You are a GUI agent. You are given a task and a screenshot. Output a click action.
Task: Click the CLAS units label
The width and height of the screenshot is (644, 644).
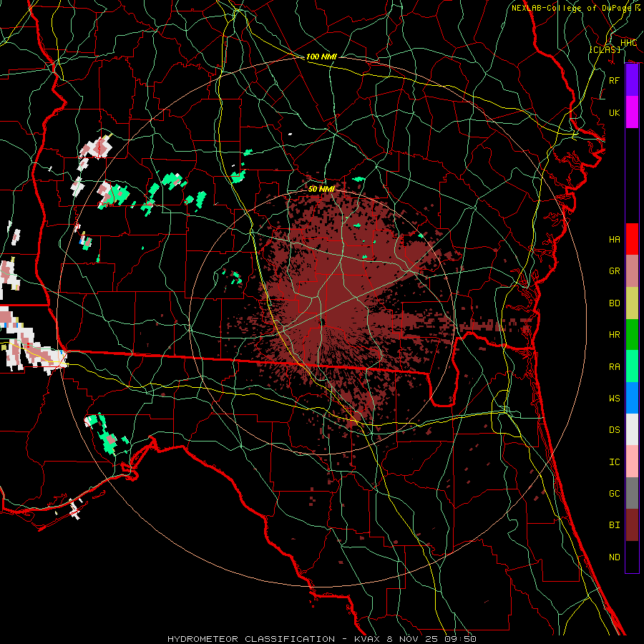coord(605,49)
